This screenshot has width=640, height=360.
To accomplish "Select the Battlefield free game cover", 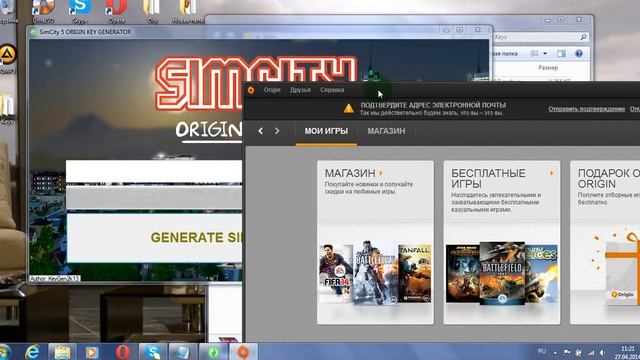I will [502, 273].
